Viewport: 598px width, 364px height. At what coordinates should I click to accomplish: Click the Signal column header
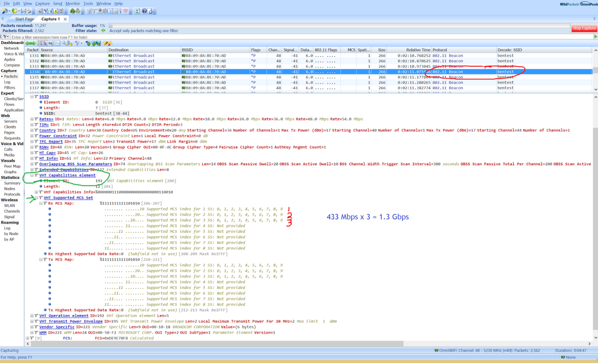coord(290,50)
